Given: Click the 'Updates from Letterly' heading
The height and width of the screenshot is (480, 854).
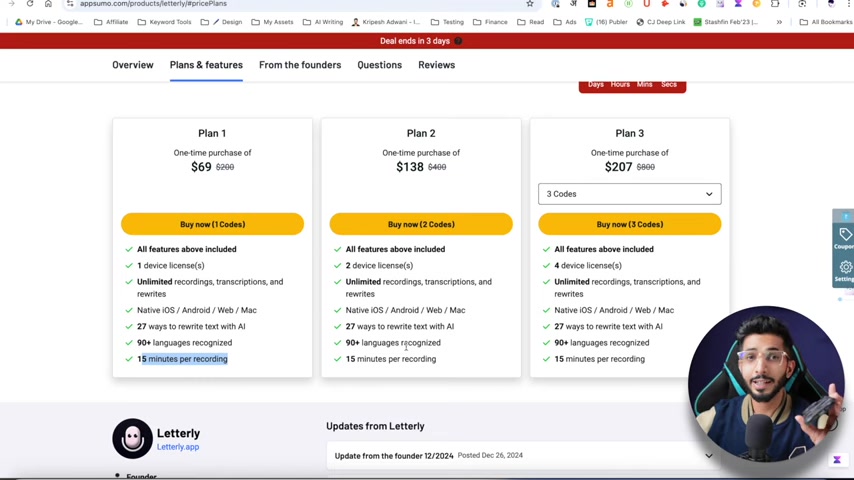Looking at the screenshot, I should click(375, 426).
